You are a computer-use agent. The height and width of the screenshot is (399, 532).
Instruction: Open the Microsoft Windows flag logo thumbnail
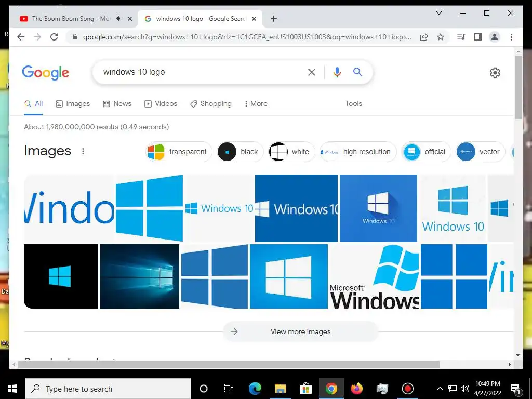(374, 276)
